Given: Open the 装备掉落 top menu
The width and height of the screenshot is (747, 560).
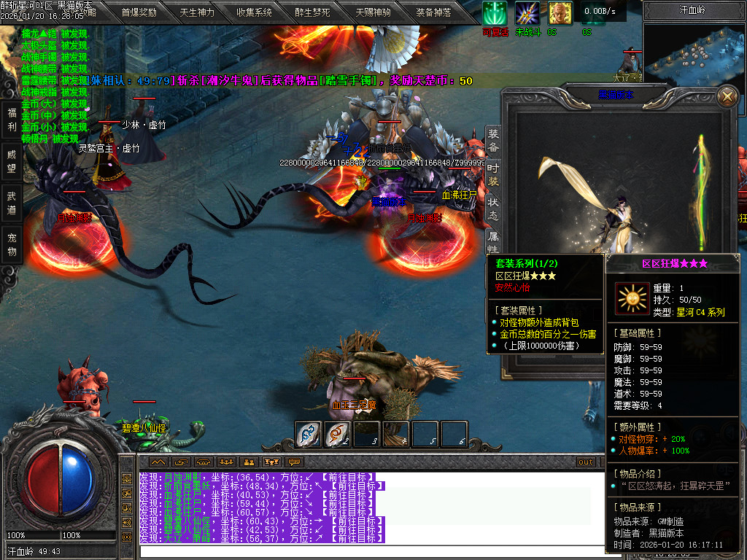Looking at the screenshot, I should click(x=433, y=12).
